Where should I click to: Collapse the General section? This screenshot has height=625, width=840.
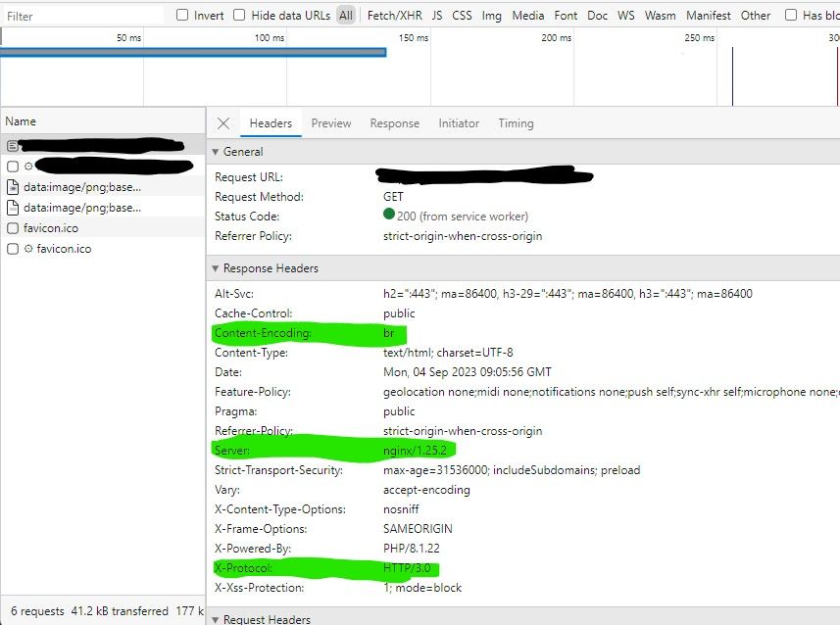[x=215, y=152]
